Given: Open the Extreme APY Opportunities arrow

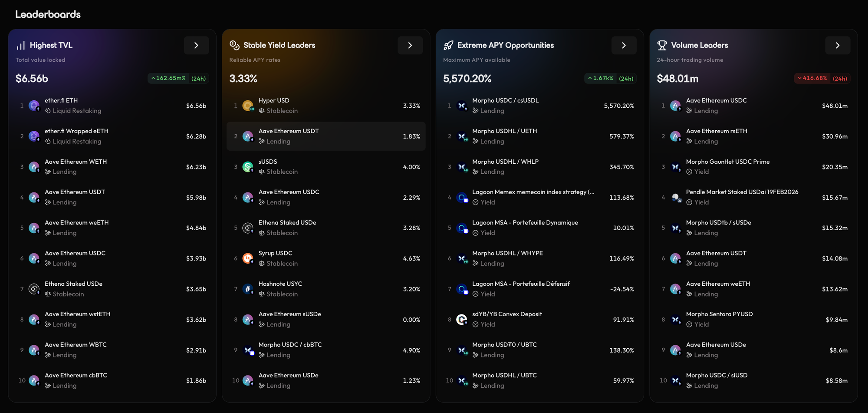Looking at the screenshot, I should pyautogui.click(x=624, y=45).
